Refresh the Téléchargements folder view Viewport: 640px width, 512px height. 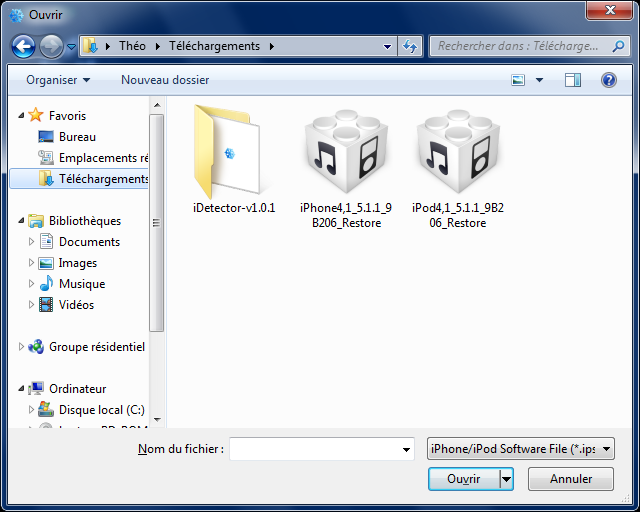click(x=410, y=47)
